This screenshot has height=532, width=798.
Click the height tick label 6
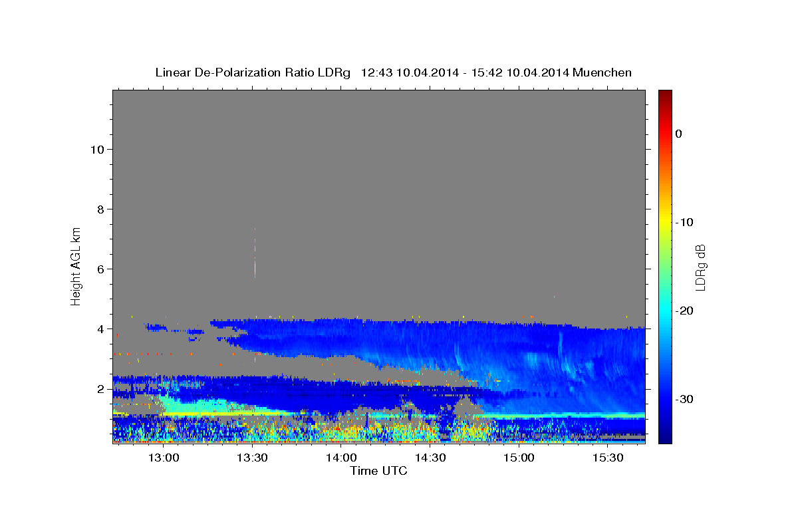click(x=101, y=269)
